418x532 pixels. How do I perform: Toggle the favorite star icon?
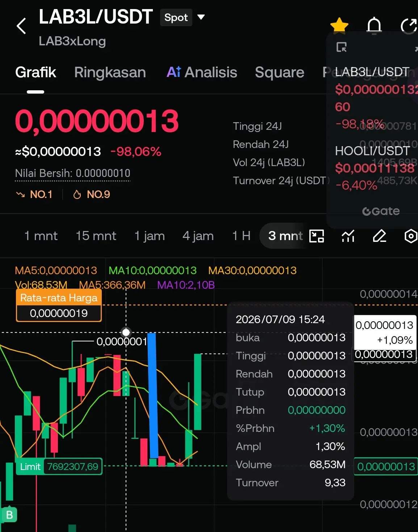pos(339,26)
